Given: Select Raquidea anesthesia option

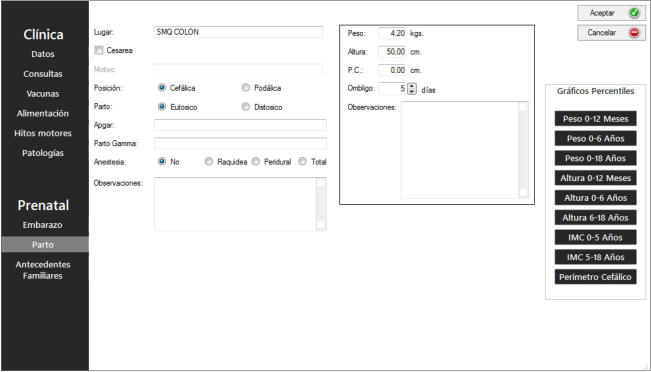Looking at the screenshot, I should [x=209, y=162].
